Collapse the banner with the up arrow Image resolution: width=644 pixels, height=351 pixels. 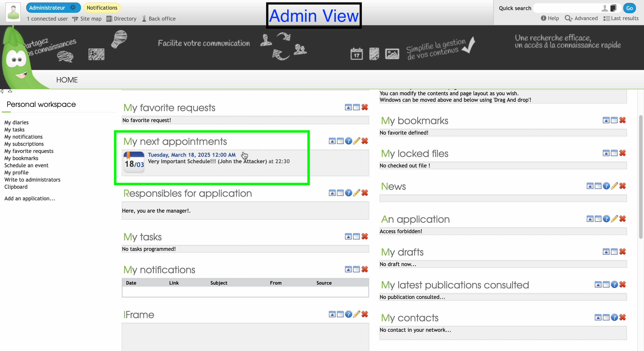click(10, 91)
